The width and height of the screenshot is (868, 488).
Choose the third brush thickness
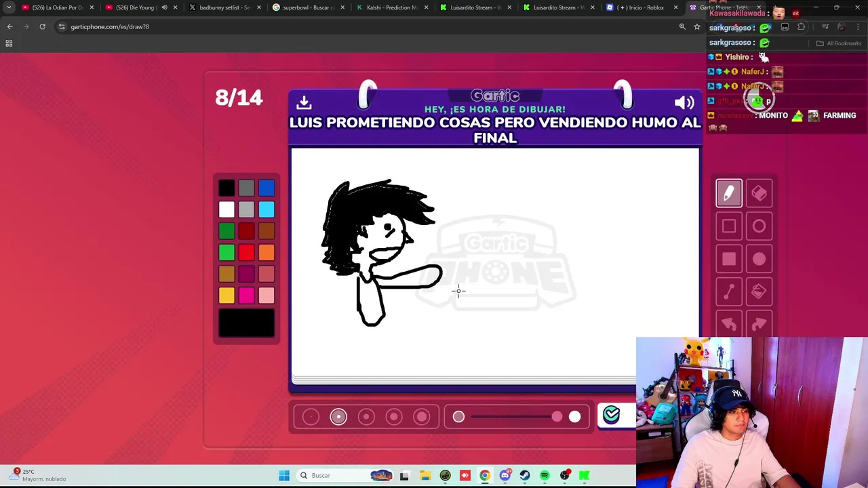(366, 417)
